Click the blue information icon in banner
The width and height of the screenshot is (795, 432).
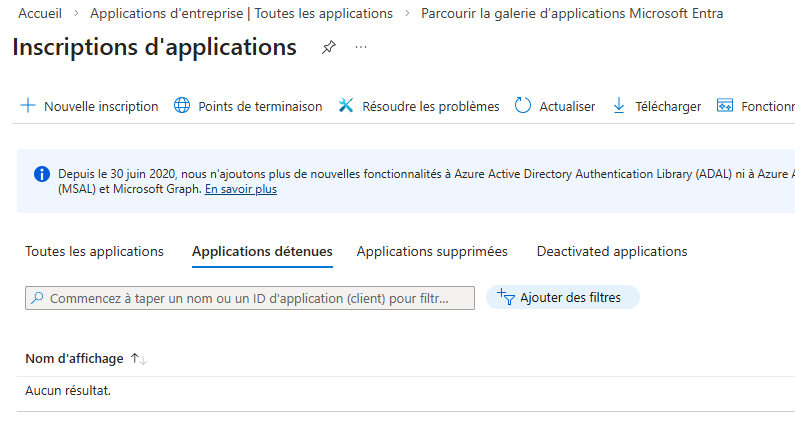pos(41,174)
